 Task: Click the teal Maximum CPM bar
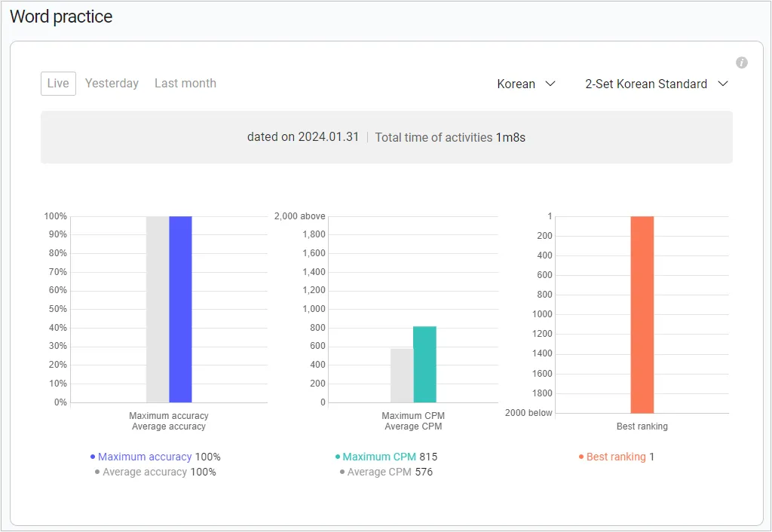(x=424, y=364)
